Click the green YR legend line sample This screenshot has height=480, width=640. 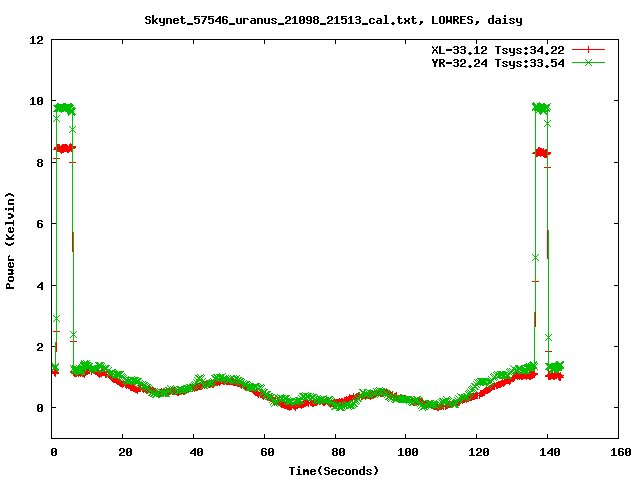click(588, 62)
